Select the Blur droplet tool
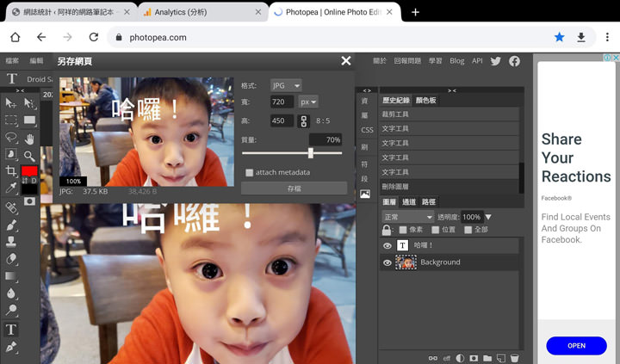Image resolution: width=620 pixels, height=364 pixels. (x=10, y=293)
